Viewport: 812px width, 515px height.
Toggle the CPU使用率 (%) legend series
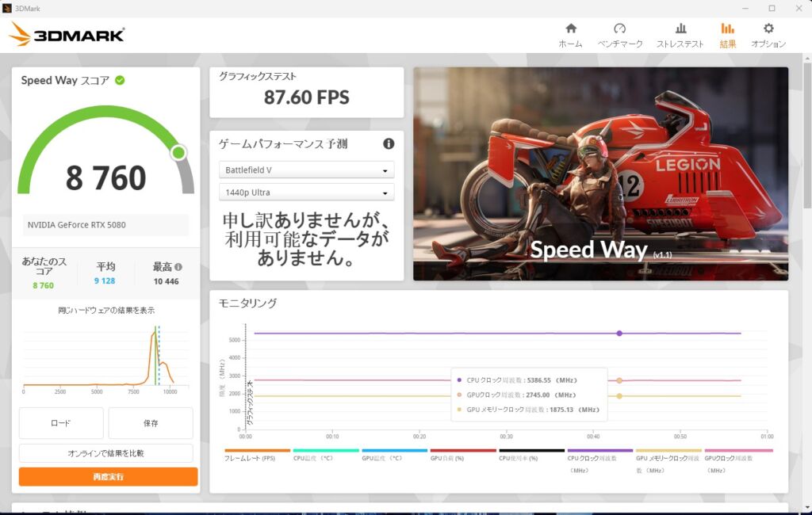(x=531, y=455)
